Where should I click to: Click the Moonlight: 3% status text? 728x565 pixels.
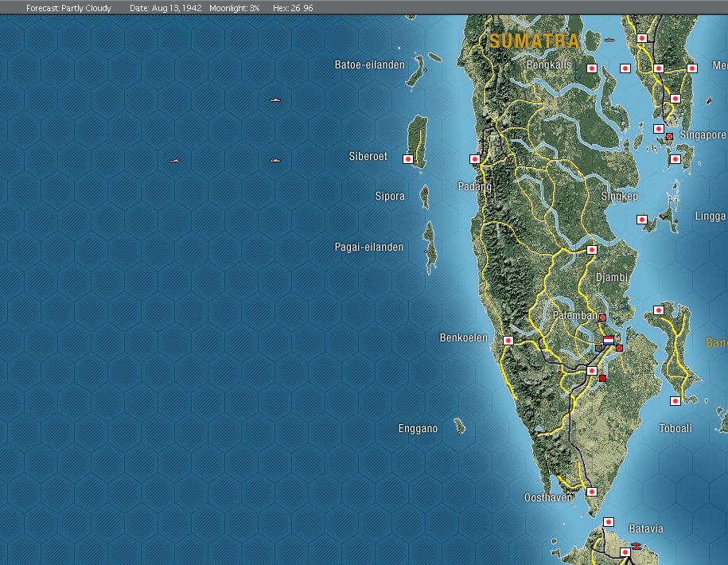(234, 8)
